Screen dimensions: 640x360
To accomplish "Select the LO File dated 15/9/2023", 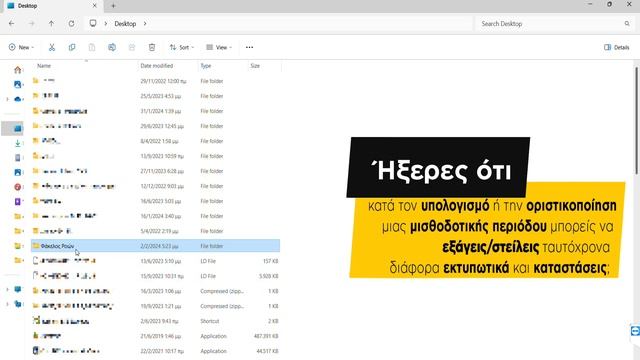I will point(156,276).
